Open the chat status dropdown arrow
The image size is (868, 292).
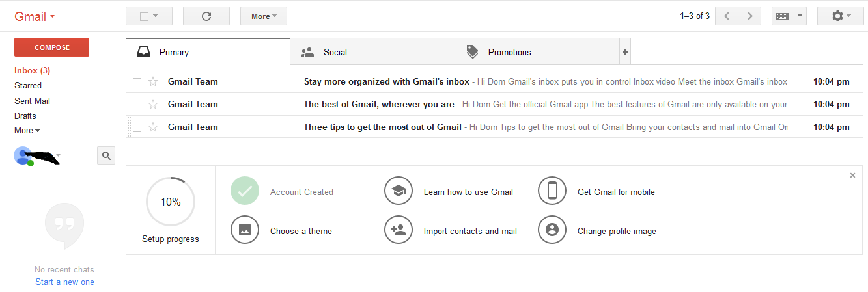59,155
